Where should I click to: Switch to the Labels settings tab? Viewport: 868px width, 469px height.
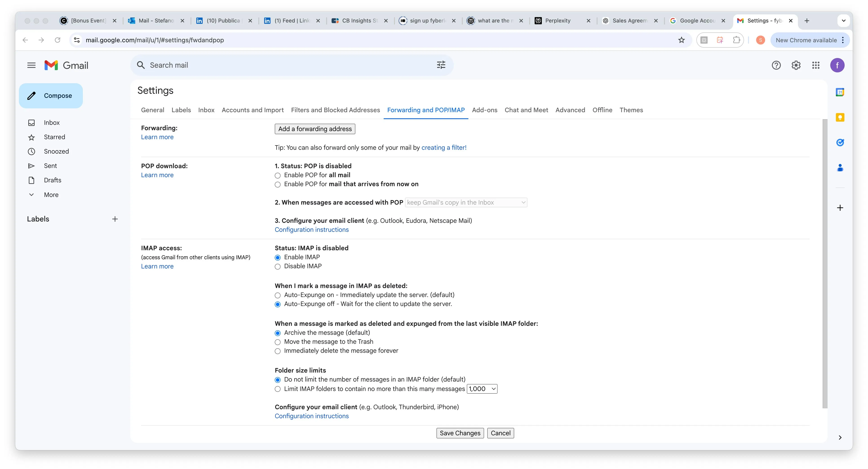[x=181, y=110]
